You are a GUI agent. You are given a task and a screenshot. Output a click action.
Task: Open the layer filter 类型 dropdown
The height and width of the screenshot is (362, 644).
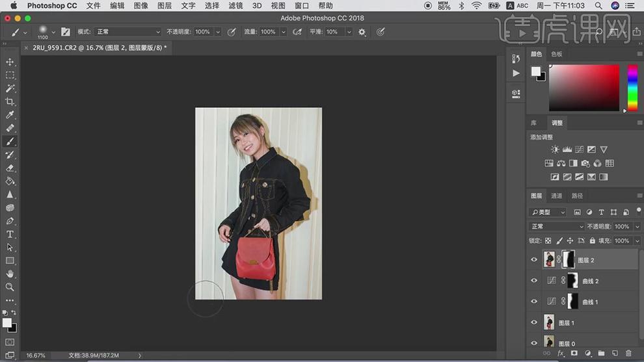click(x=548, y=212)
